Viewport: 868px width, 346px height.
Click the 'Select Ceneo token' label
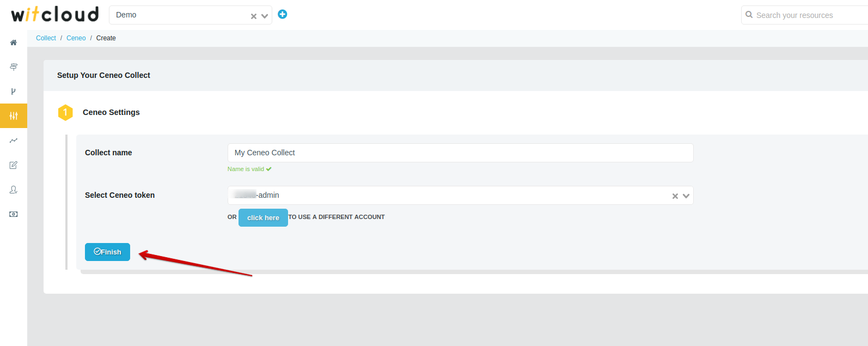pyautogui.click(x=120, y=195)
